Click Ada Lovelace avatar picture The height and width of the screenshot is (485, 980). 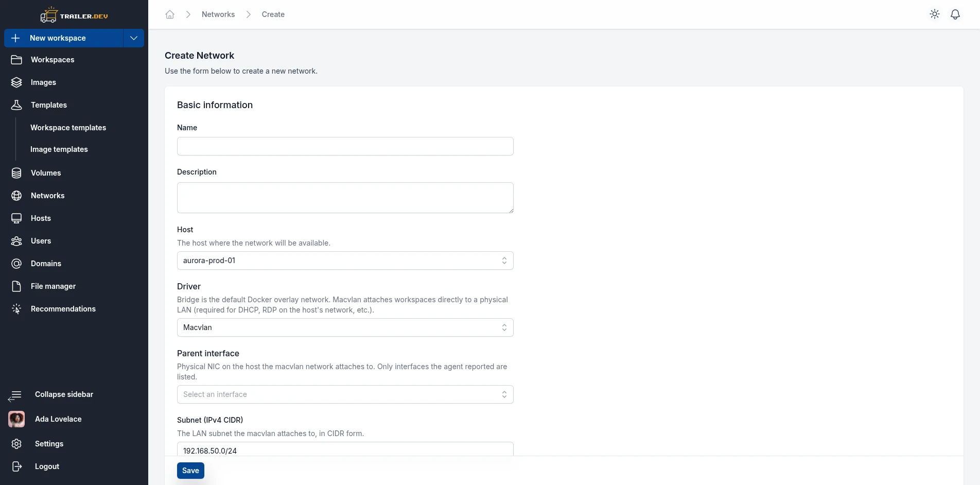click(16, 419)
